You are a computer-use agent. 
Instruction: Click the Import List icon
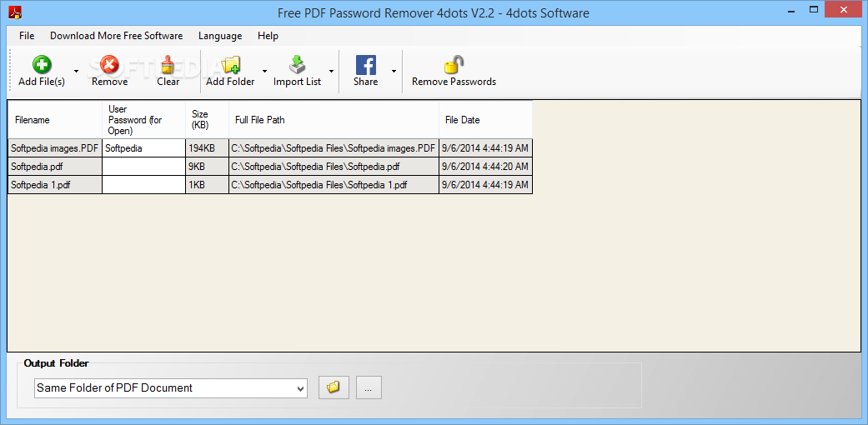click(x=298, y=65)
